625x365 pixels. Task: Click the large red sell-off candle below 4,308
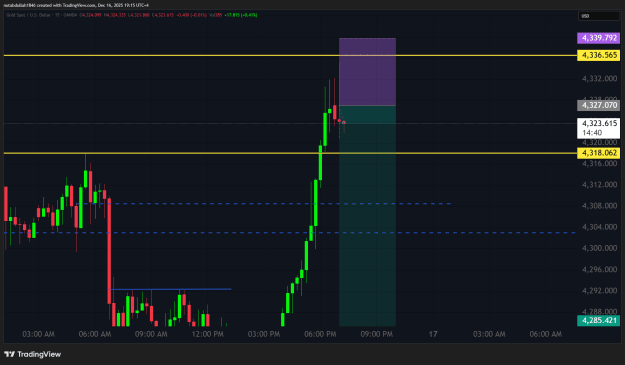[109, 251]
